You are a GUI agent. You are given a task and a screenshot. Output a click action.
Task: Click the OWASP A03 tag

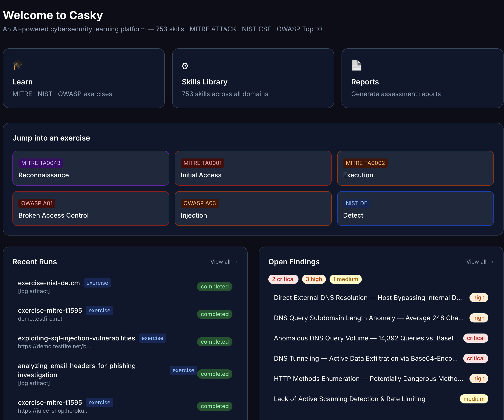(x=200, y=203)
